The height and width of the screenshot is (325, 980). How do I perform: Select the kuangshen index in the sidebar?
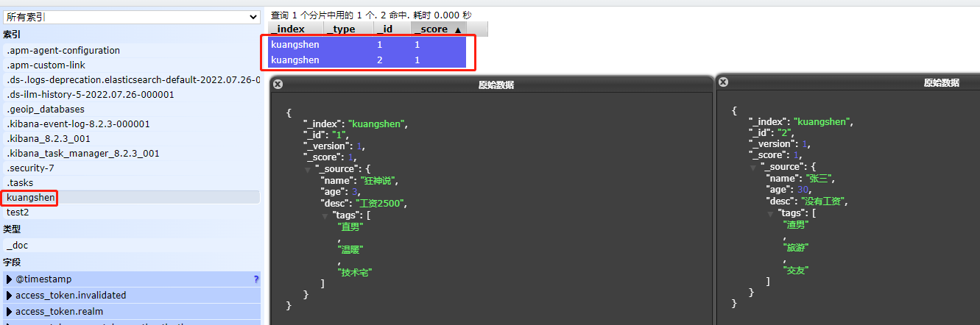131,198
